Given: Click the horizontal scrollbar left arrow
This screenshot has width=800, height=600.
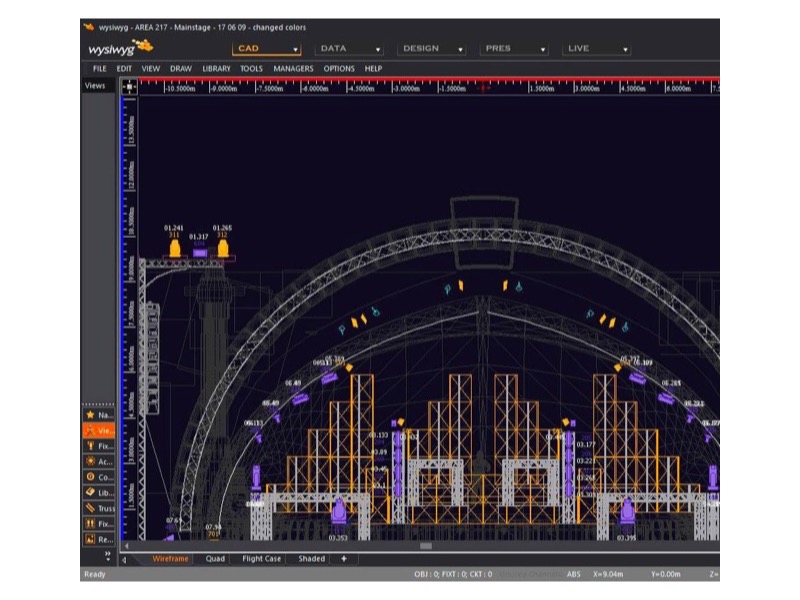Looking at the screenshot, I should (x=125, y=546).
